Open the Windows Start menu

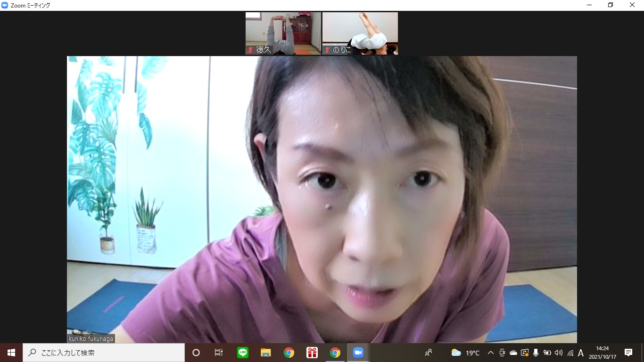[11, 353]
